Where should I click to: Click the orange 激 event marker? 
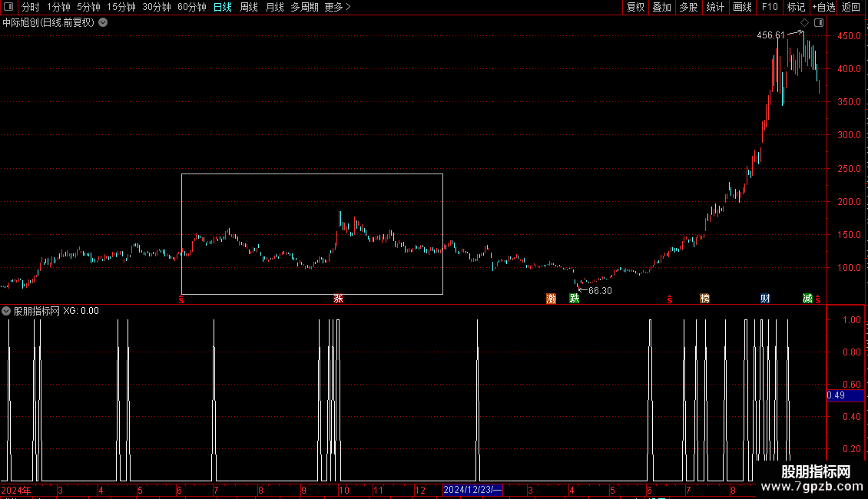(x=551, y=299)
